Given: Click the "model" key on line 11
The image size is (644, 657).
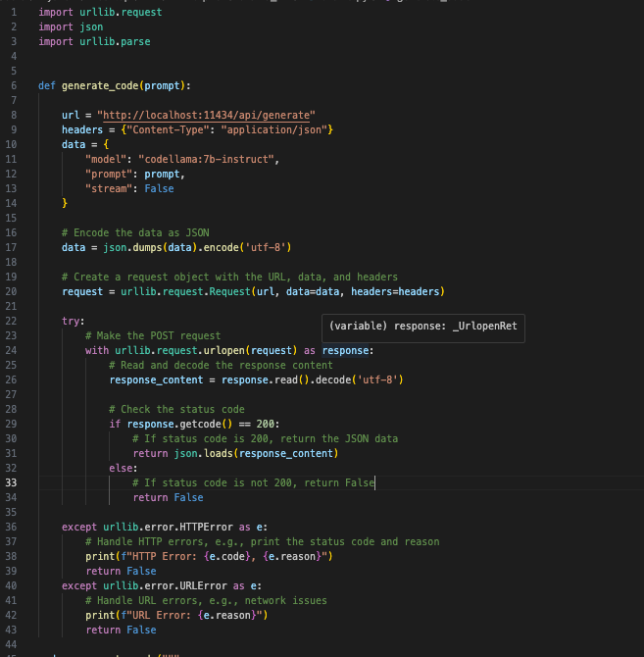Looking at the screenshot, I should point(106,159).
